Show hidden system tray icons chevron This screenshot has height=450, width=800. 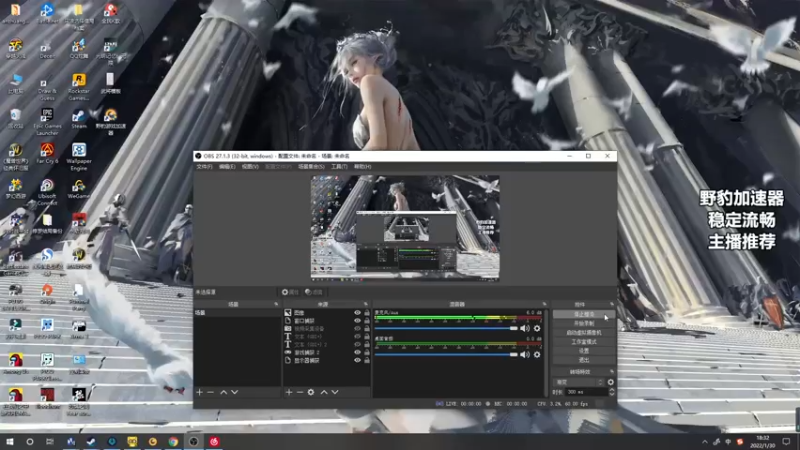pos(705,442)
